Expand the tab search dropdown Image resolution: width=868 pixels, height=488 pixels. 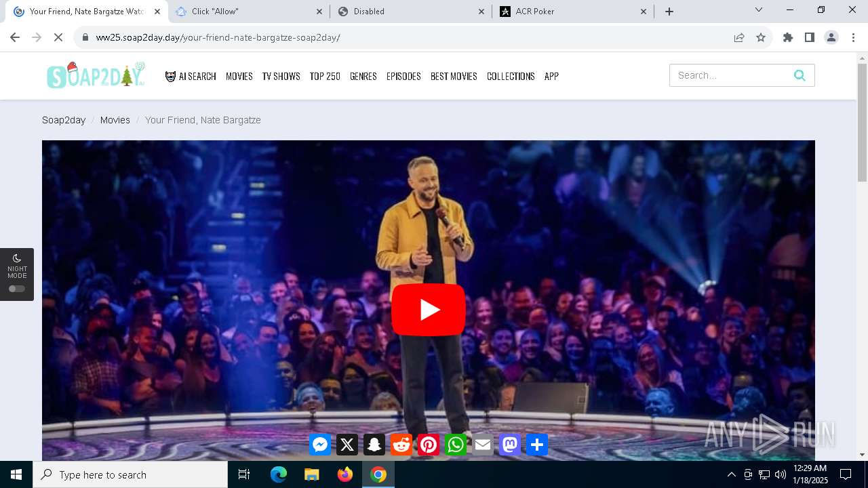point(759,9)
